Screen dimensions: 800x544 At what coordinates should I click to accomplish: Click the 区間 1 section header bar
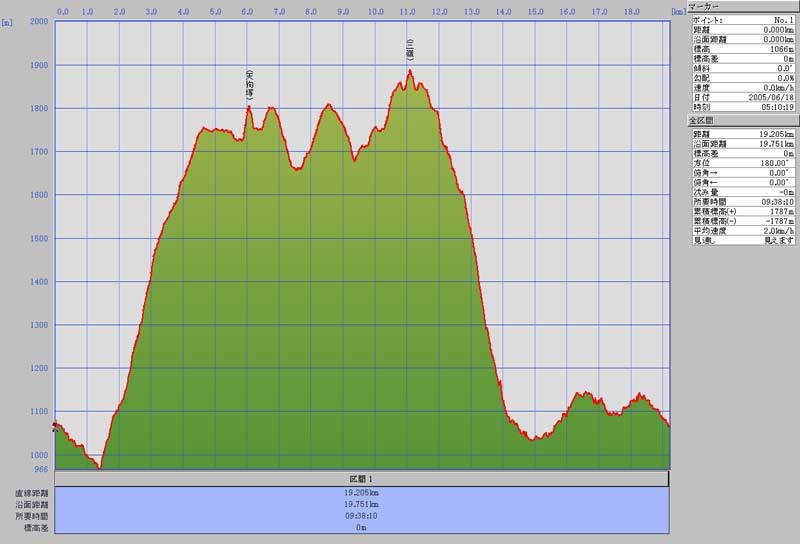coord(361,479)
